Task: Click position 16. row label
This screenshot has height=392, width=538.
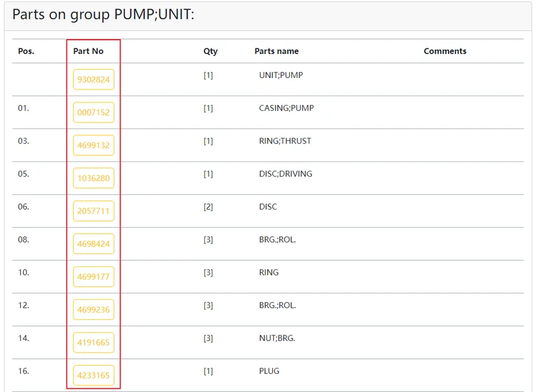Action: click(x=24, y=371)
